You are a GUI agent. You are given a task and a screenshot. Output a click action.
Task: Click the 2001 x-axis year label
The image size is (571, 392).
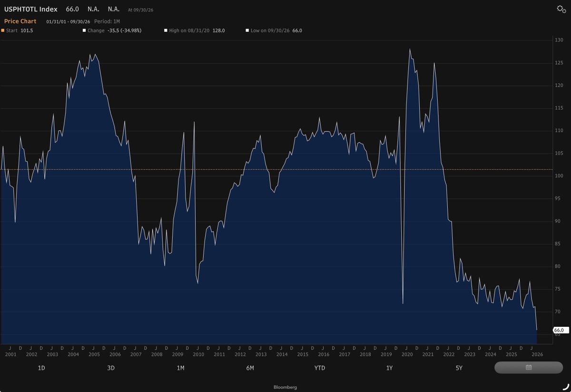point(10,354)
